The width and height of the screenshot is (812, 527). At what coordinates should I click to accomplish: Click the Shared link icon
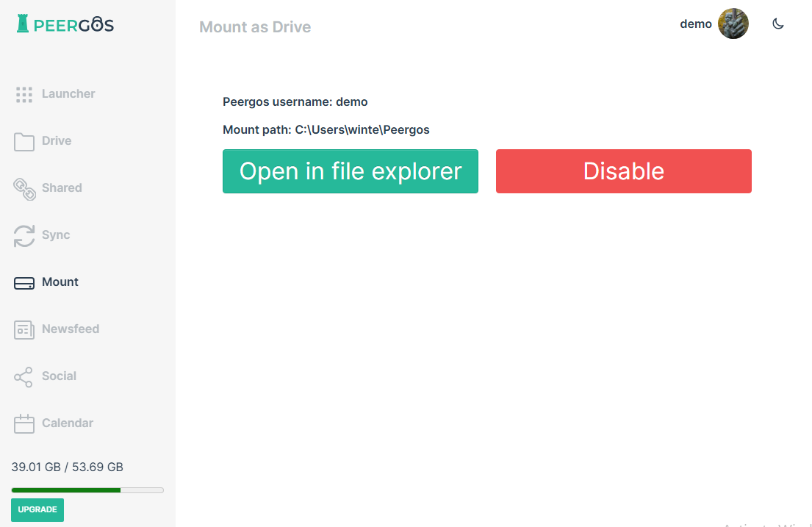[x=24, y=189]
